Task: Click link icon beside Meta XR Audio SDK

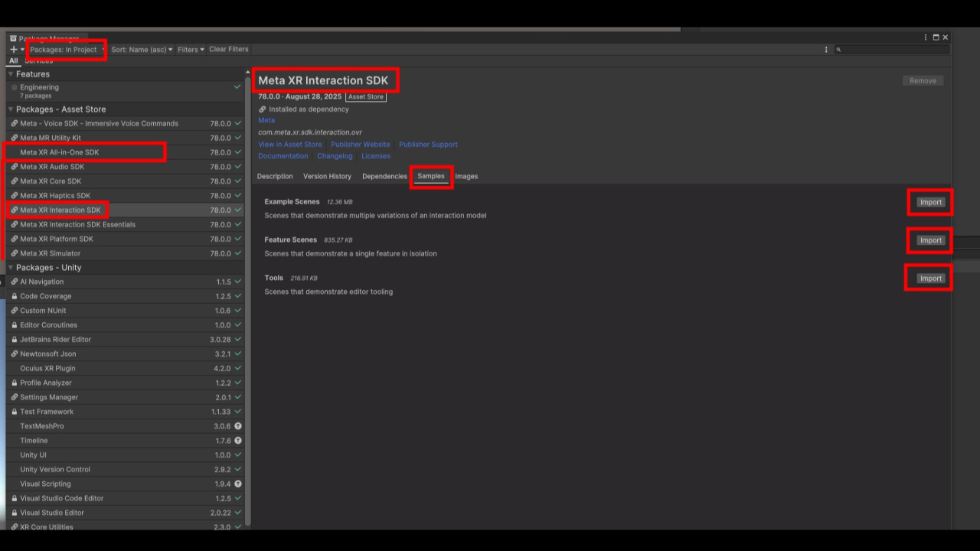Action: [x=14, y=167]
